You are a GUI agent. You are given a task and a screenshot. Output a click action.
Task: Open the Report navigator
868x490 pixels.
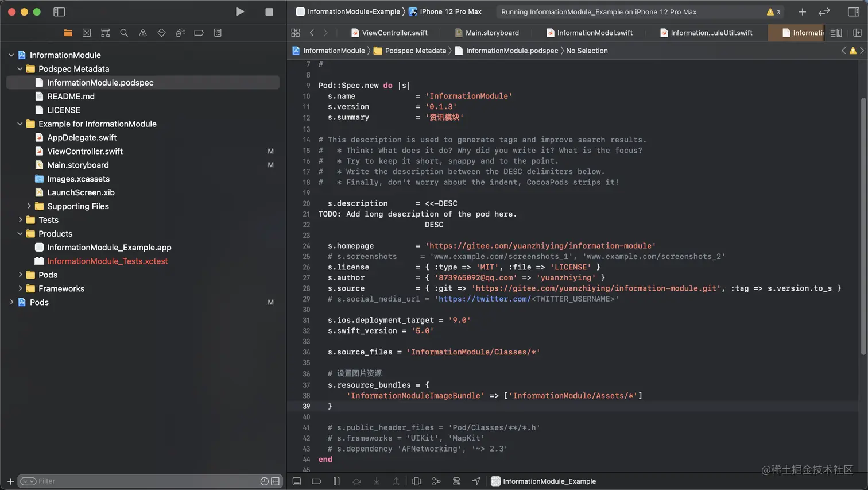[218, 33]
